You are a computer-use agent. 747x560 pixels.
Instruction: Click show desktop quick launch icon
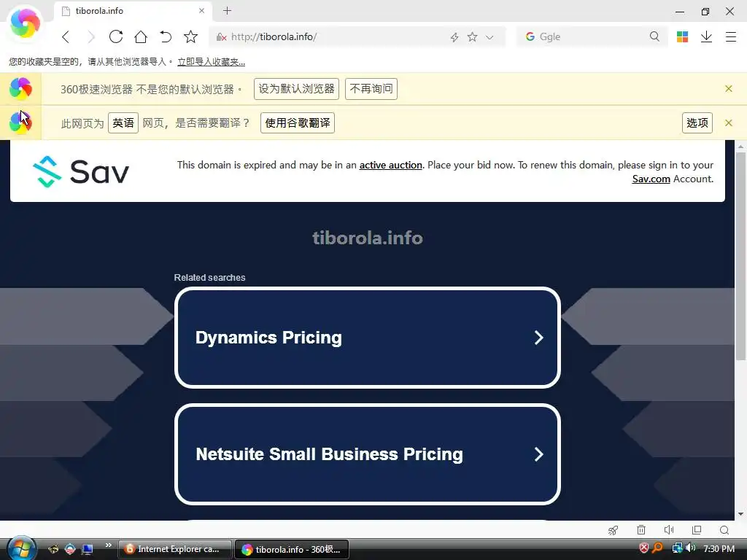(88, 550)
